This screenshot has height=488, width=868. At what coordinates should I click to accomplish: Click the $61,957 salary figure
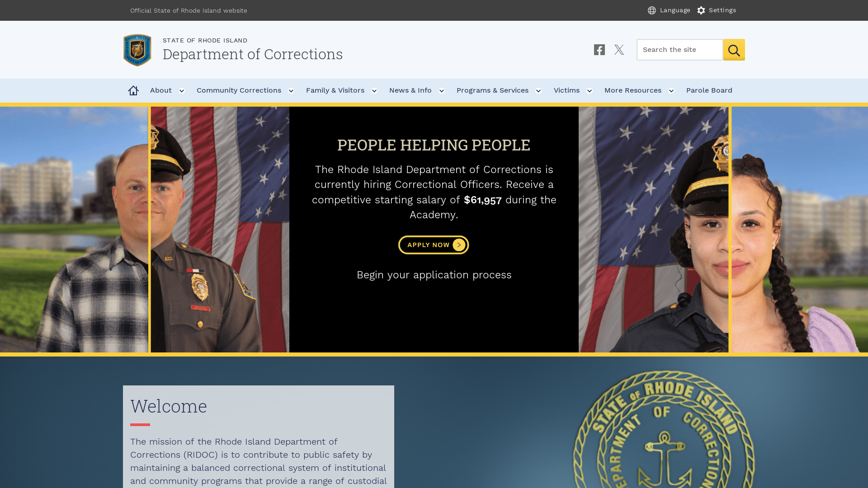tap(483, 200)
